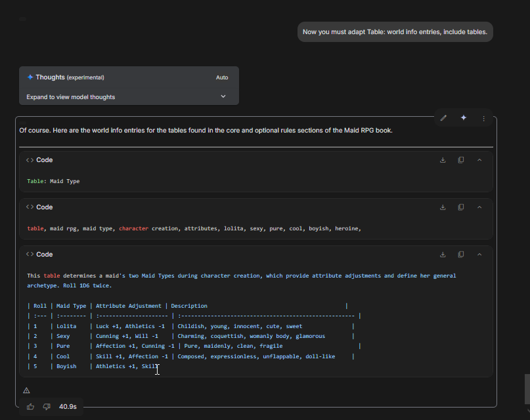
Task: Click the 'Lolita' row in the table
Action: [190, 326]
